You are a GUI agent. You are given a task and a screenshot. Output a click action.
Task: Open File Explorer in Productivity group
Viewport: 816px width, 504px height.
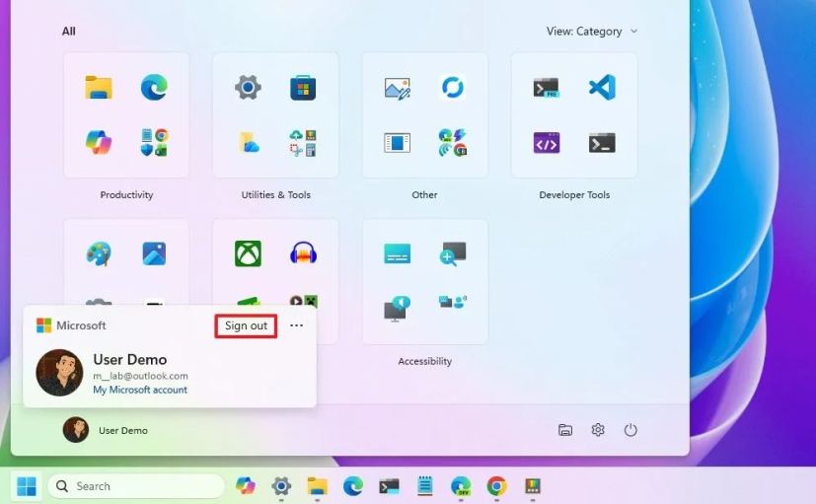point(99,88)
